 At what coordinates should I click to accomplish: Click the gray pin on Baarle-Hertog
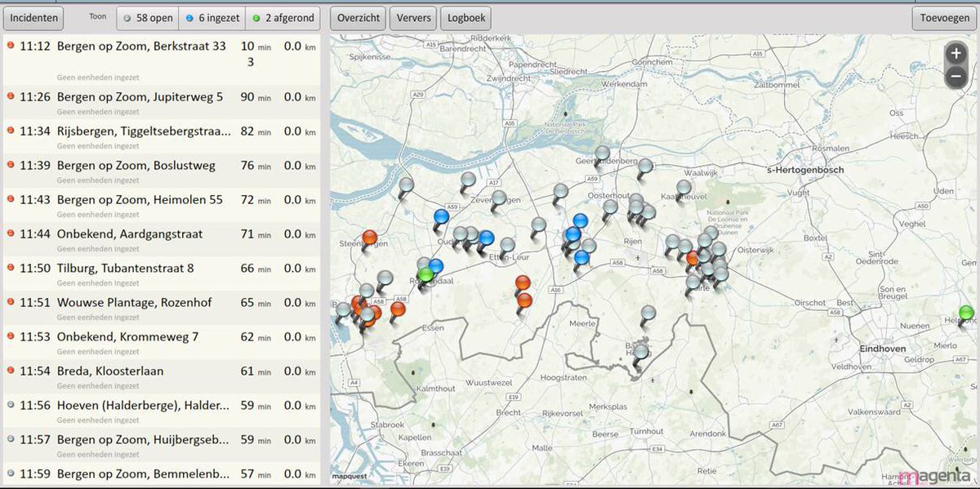point(641,352)
